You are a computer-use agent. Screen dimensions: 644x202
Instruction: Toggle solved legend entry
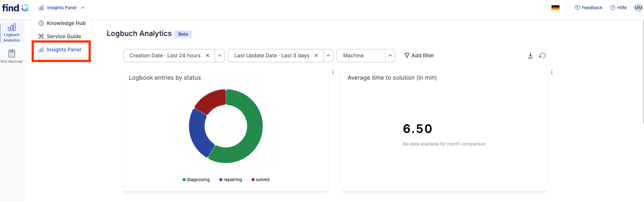tap(260, 180)
